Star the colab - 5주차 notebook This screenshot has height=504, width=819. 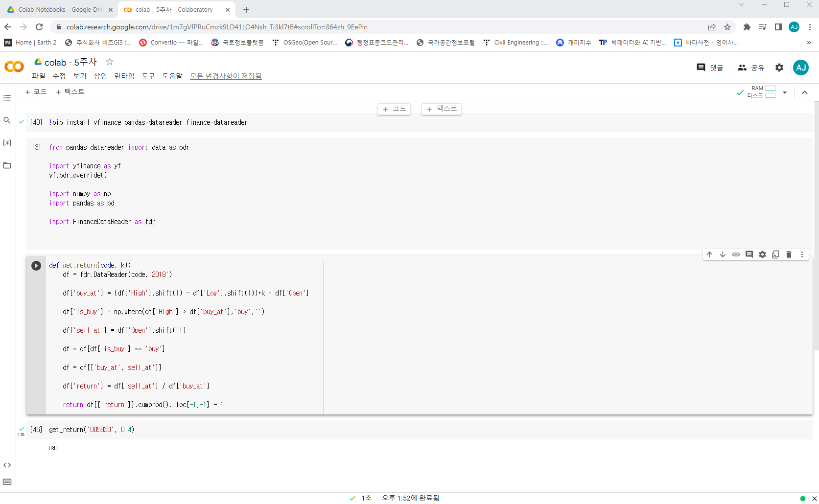110,62
